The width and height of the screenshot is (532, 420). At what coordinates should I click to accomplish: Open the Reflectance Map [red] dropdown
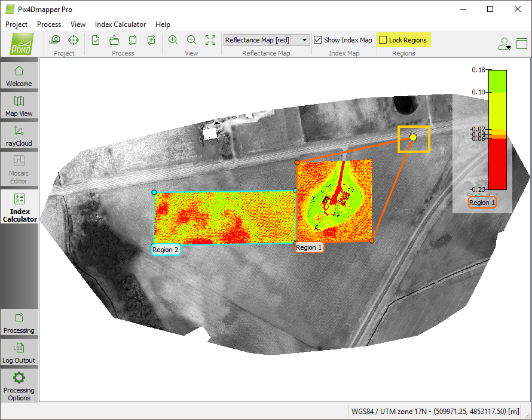point(267,40)
